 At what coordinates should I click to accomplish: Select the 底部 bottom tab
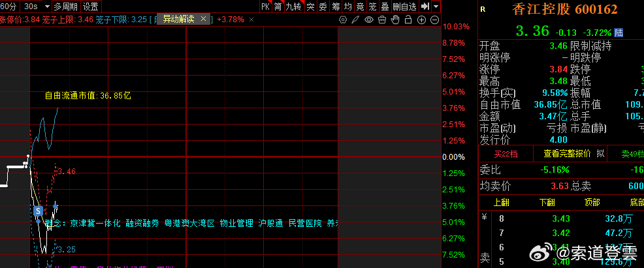(636, 202)
